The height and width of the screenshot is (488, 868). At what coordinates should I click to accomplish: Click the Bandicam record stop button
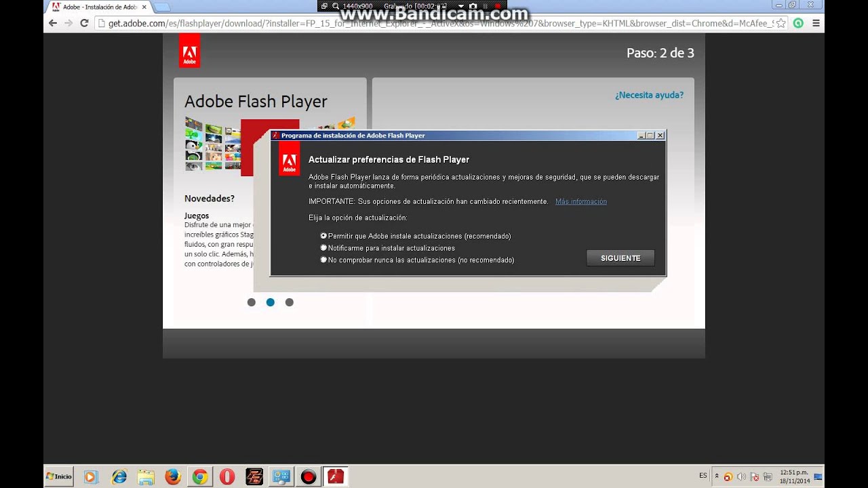point(498,6)
